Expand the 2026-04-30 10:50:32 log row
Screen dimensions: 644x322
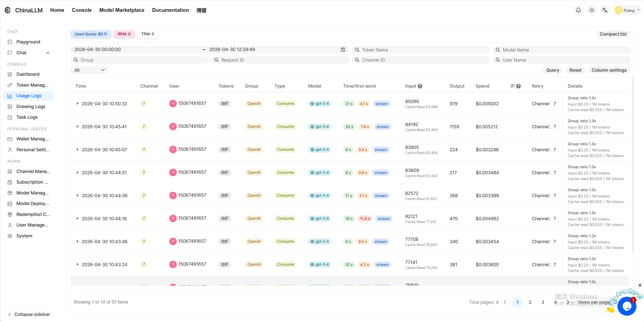pyautogui.click(x=78, y=104)
